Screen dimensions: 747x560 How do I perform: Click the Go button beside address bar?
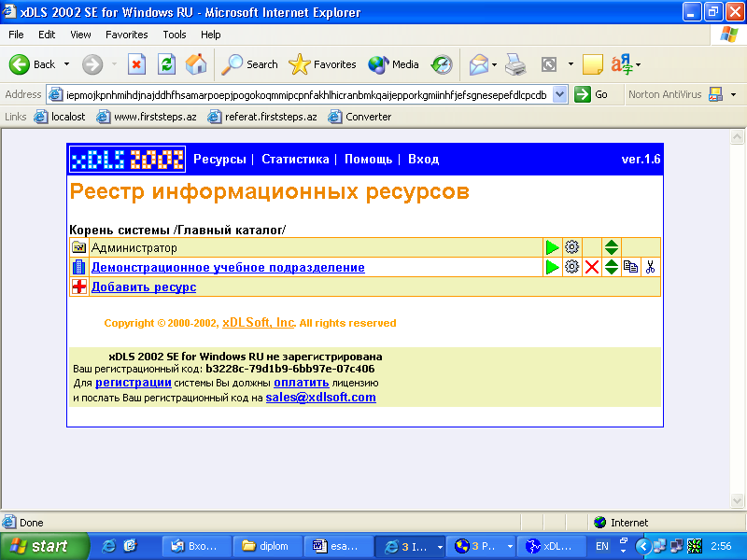[592, 94]
